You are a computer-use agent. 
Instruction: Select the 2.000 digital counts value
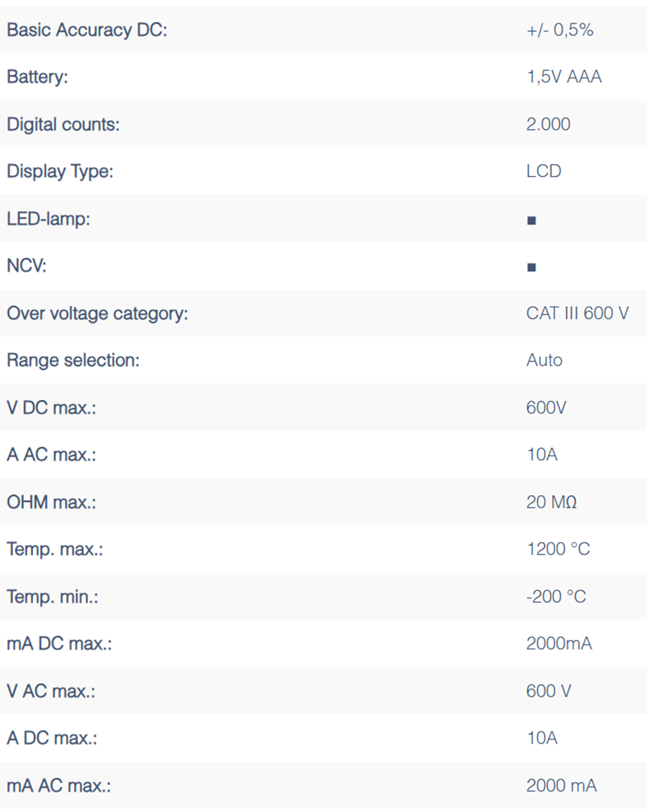pyautogui.click(x=548, y=125)
